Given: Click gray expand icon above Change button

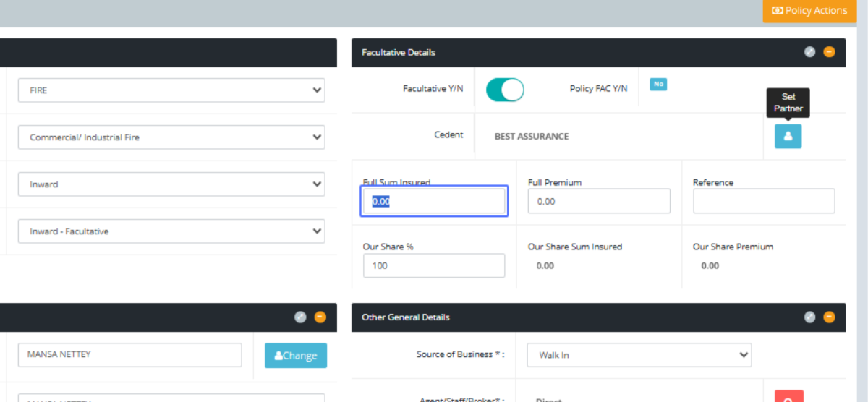Looking at the screenshot, I should [301, 317].
